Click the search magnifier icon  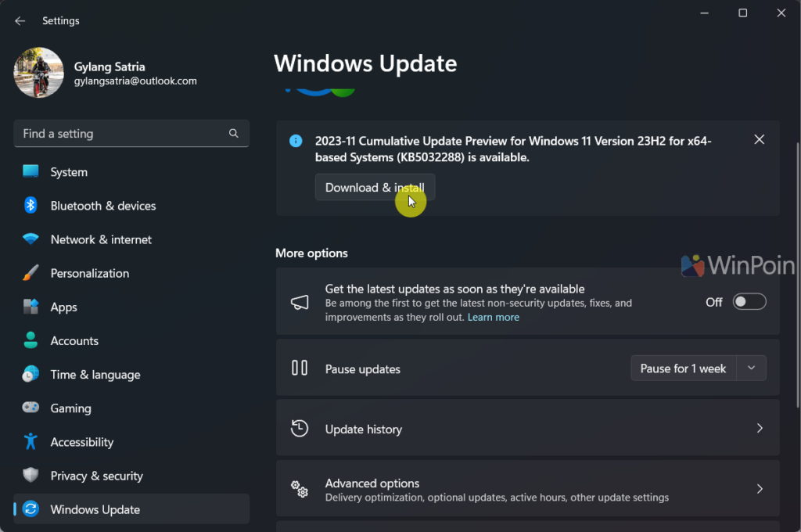point(233,134)
